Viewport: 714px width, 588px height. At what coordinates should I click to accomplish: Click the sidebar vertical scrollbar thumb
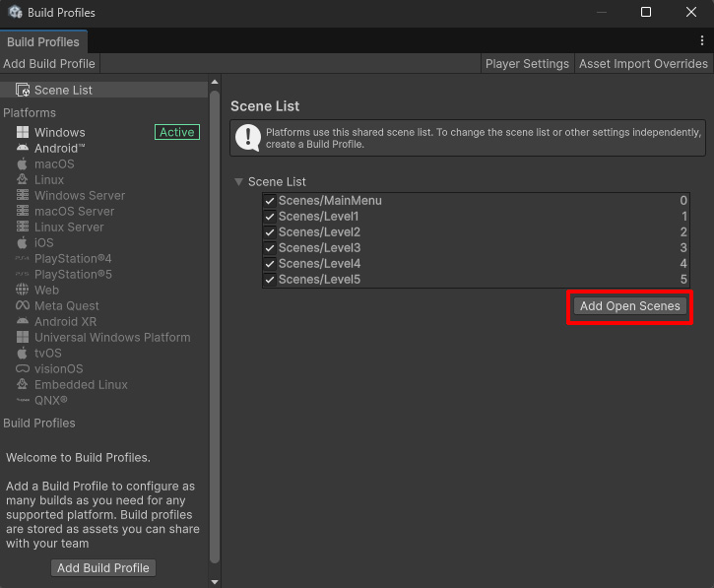(x=215, y=327)
